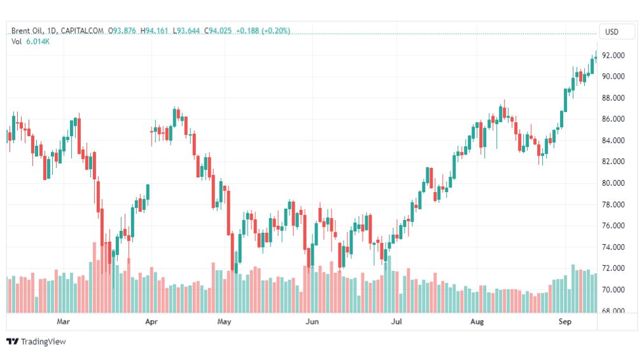Viewport: 644px width, 353px height.
Task: Select the 1D interval label
Action: tap(52, 31)
